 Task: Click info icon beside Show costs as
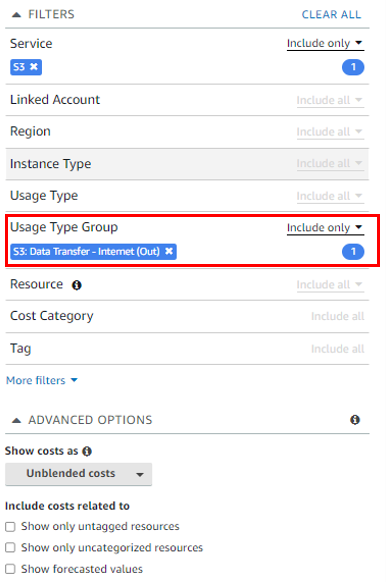[87, 451]
